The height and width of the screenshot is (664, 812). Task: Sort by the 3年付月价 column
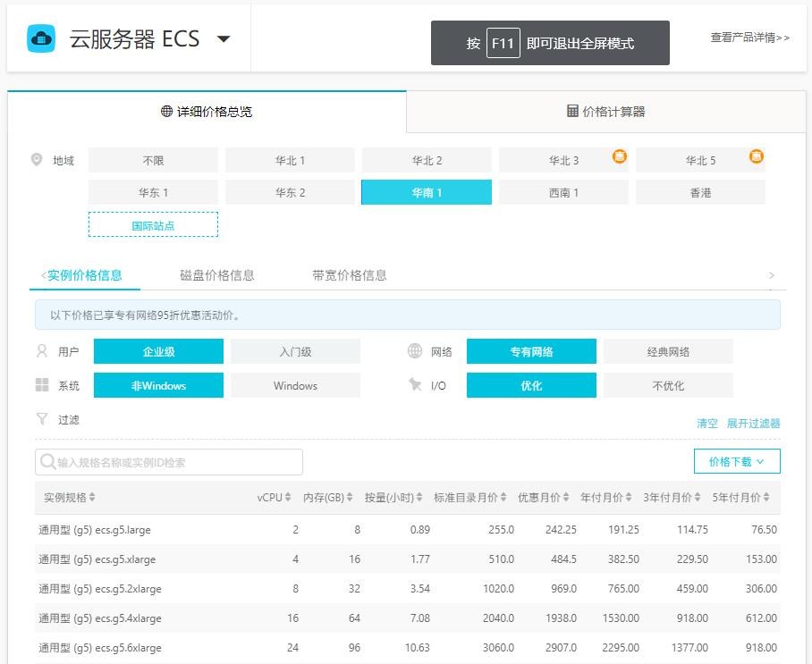672,498
